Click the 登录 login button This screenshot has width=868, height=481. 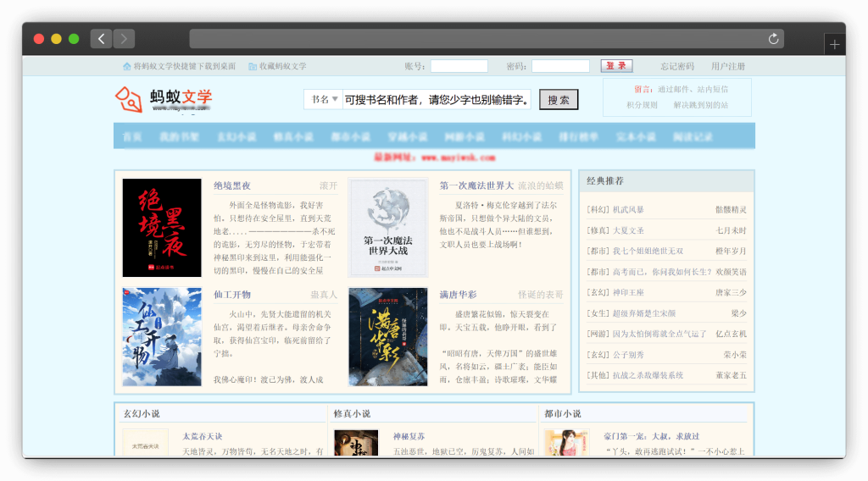tap(616, 66)
